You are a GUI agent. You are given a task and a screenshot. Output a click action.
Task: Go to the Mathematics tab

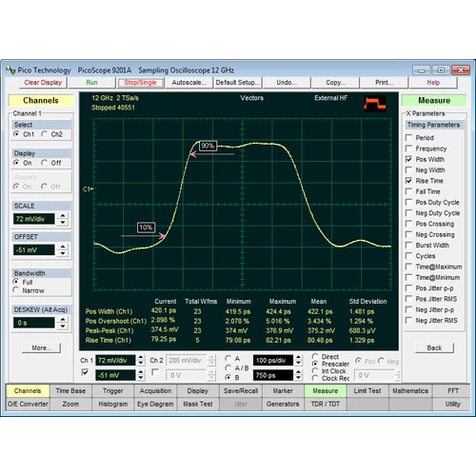click(x=410, y=391)
